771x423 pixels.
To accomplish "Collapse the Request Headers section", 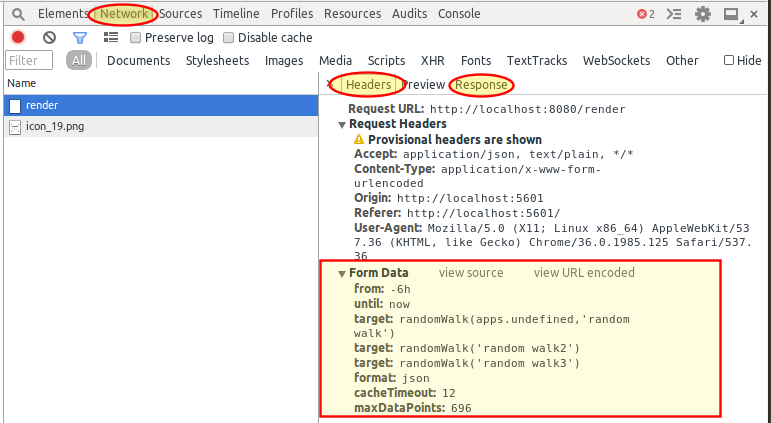I will tap(342, 124).
